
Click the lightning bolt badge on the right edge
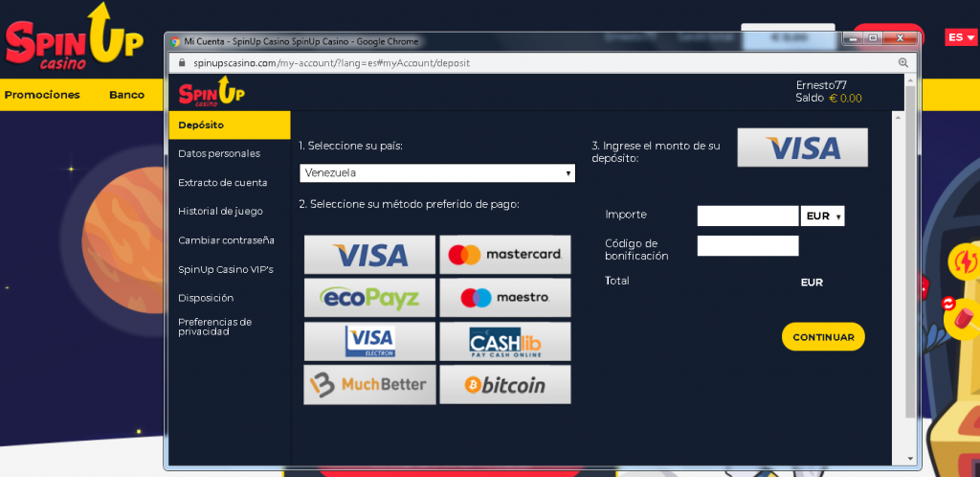click(x=967, y=261)
